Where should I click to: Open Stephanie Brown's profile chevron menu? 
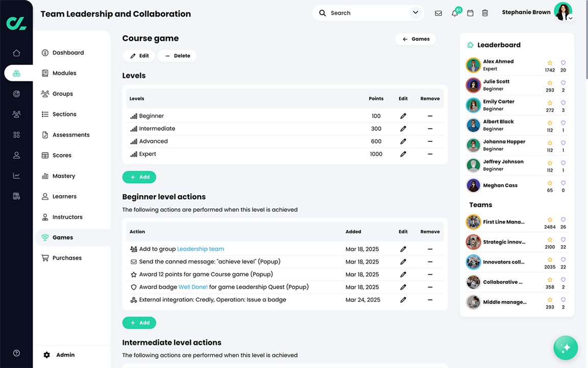coord(570,18)
